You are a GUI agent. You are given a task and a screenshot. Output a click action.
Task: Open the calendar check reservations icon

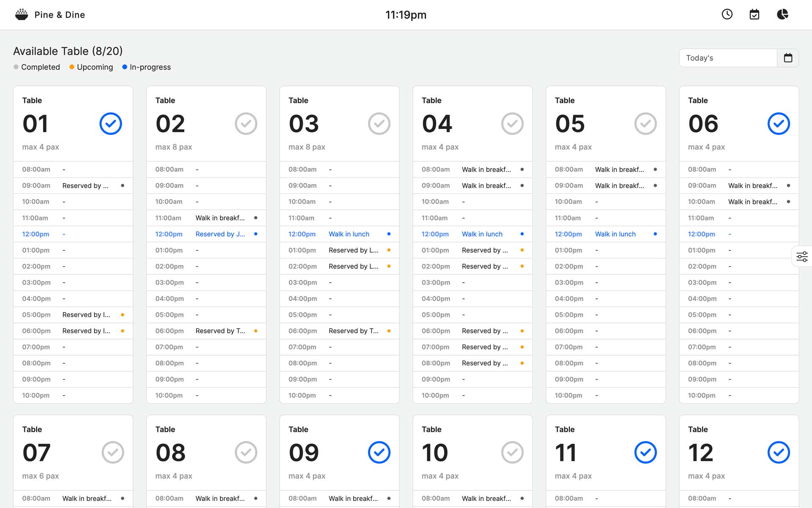click(x=754, y=14)
